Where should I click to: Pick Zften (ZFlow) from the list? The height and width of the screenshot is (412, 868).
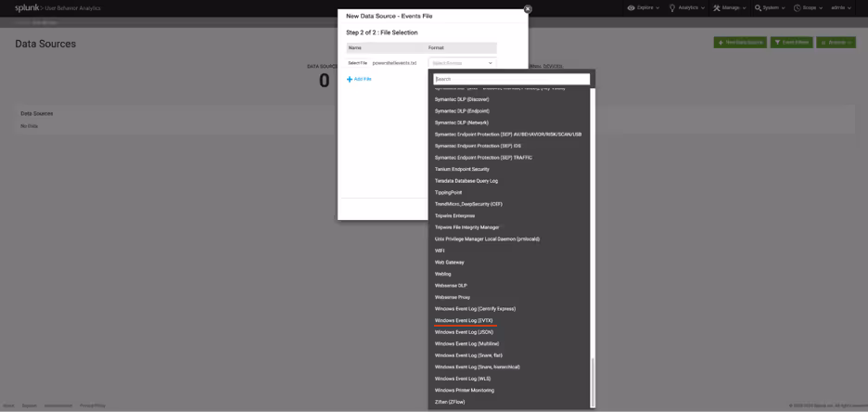pos(450,402)
